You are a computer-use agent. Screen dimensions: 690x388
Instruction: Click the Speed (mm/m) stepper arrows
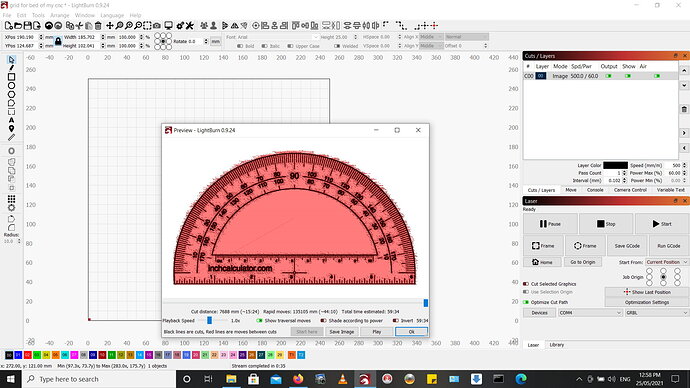pos(684,165)
